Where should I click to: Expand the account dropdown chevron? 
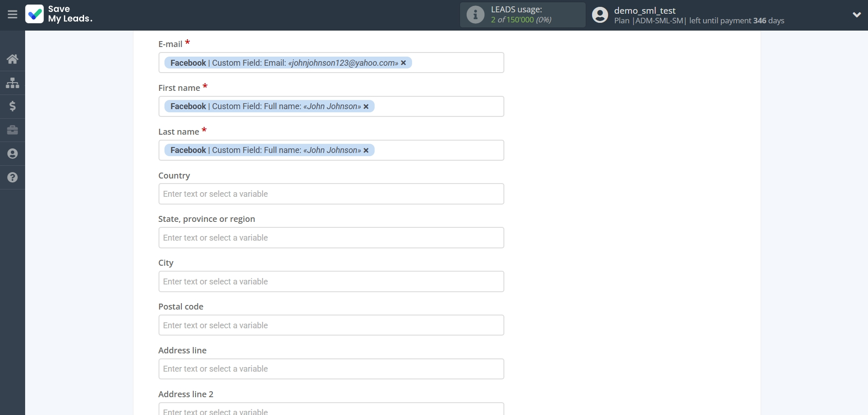point(857,15)
